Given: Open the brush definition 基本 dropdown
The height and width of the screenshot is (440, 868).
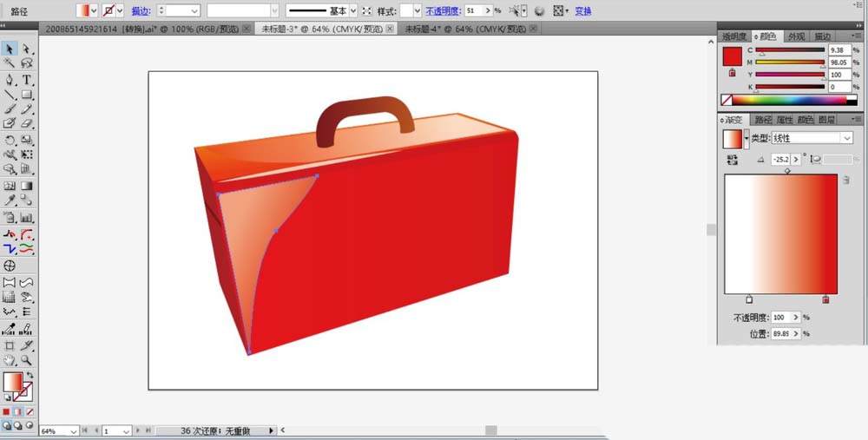Looking at the screenshot, I should 353,10.
